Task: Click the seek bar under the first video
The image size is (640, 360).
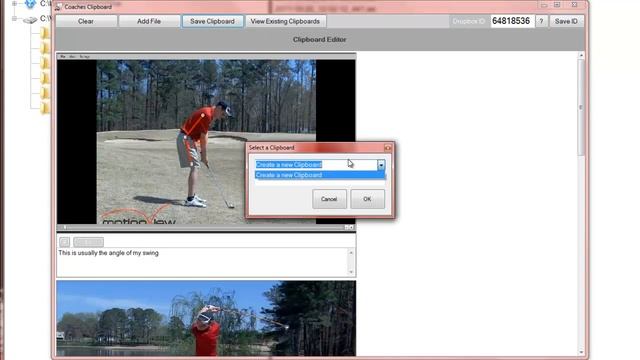Action: (x=204, y=227)
